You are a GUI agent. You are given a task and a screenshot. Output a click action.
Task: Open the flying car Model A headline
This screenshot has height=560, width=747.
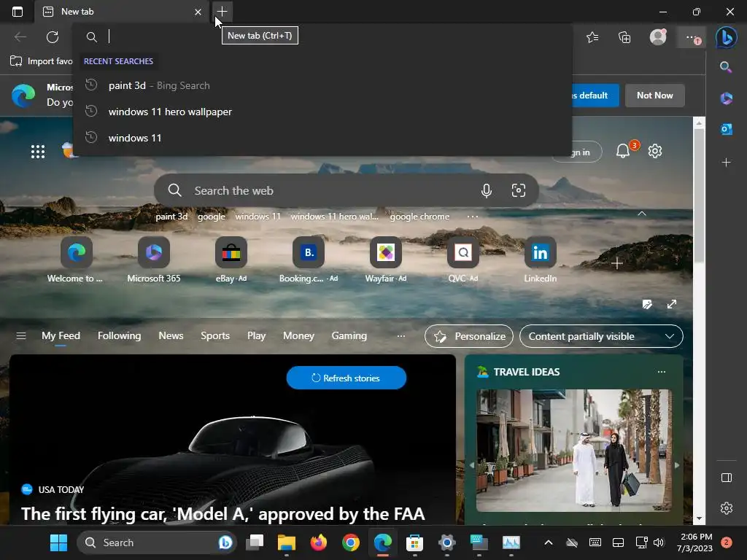click(x=222, y=514)
